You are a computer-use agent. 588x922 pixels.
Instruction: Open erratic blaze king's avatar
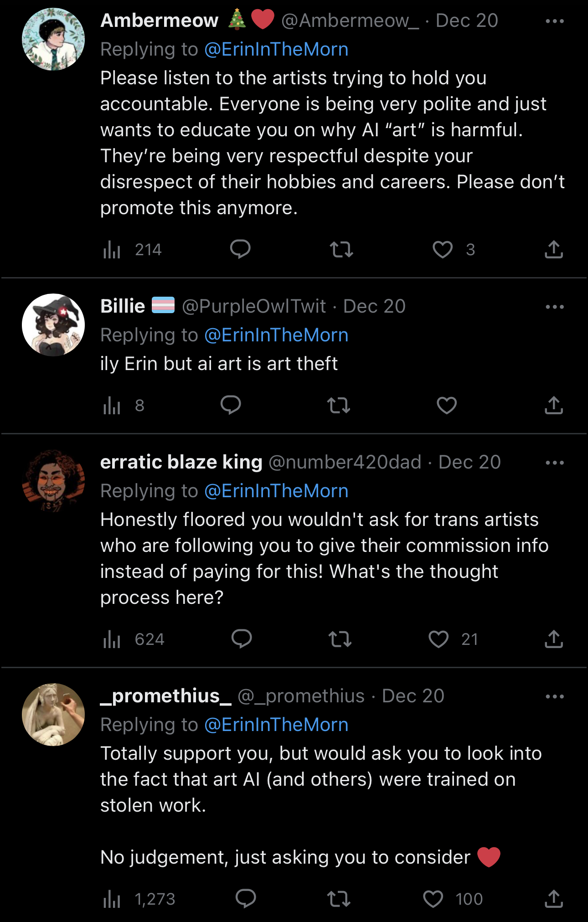tap(53, 481)
